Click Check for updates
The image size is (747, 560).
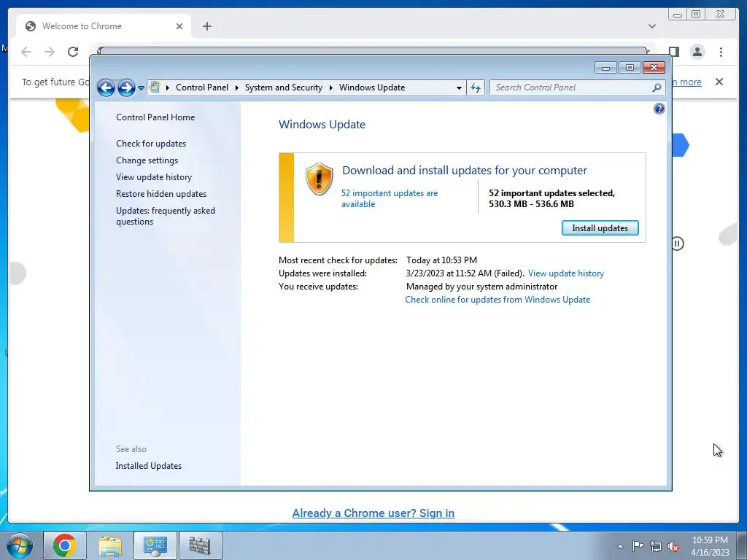(151, 144)
